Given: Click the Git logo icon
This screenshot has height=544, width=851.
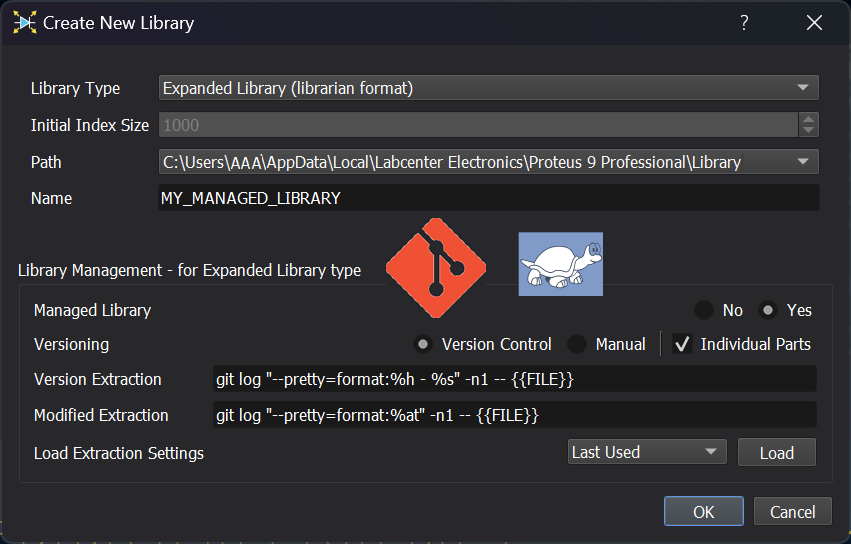Looking at the screenshot, I should [436, 268].
